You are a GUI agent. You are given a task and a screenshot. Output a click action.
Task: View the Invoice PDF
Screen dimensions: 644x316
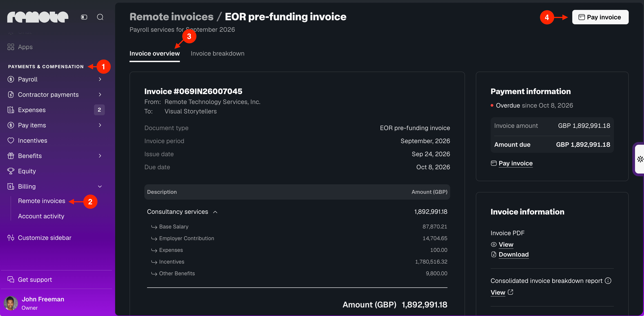point(506,244)
